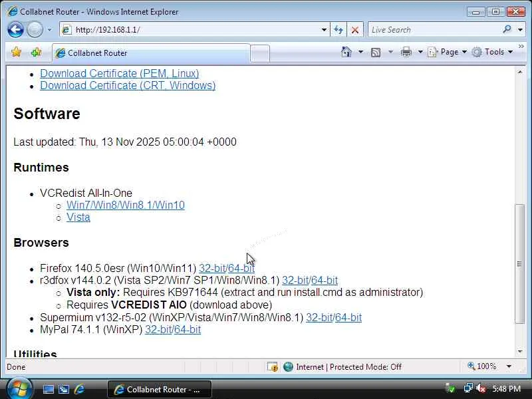Download r3dfox v144.0.2 64-bit
The width and height of the screenshot is (532, 399).
(x=325, y=280)
